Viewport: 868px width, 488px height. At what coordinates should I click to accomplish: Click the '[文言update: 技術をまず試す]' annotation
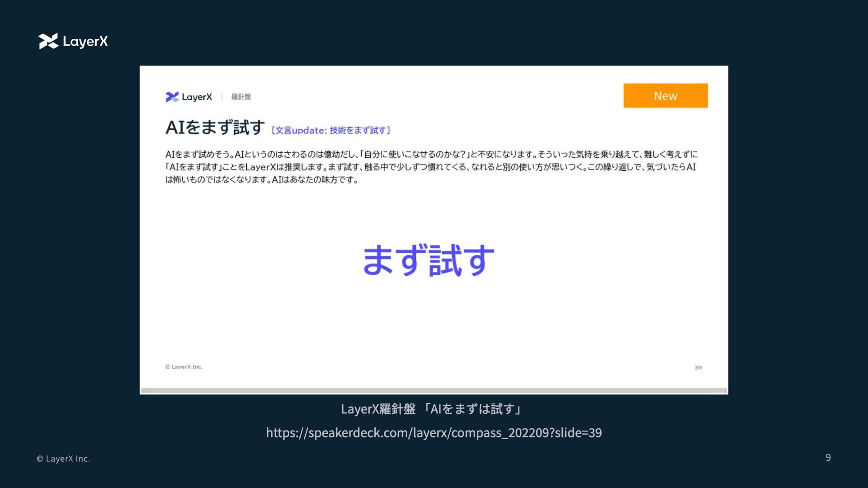(x=331, y=130)
